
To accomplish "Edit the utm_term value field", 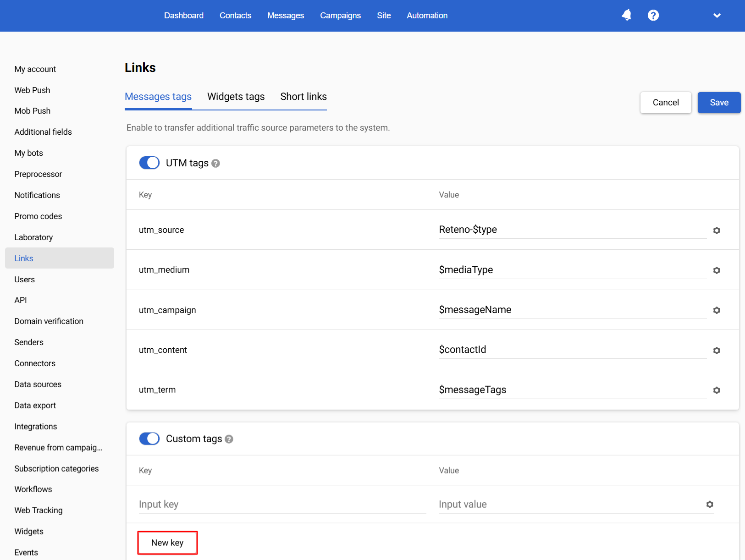I will point(573,390).
